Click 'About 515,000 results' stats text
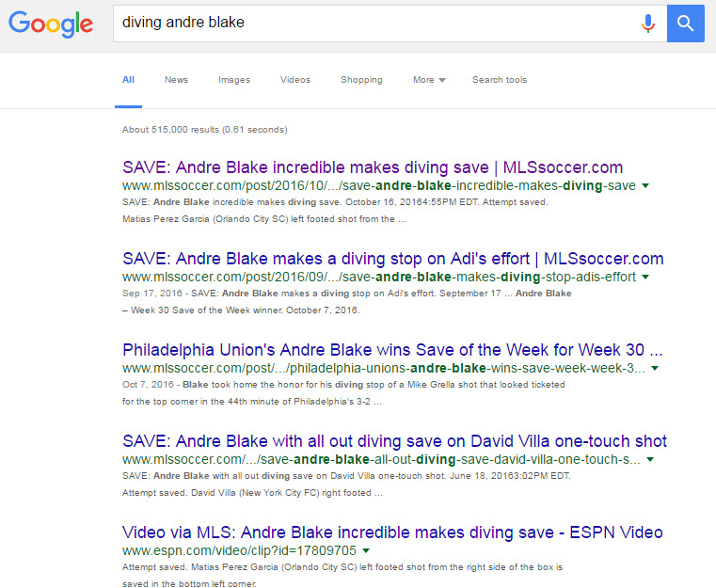 point(204,130)
